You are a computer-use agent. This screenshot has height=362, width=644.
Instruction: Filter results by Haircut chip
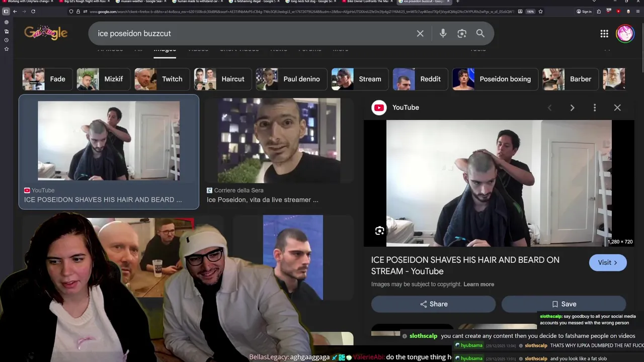coord(222,79)
